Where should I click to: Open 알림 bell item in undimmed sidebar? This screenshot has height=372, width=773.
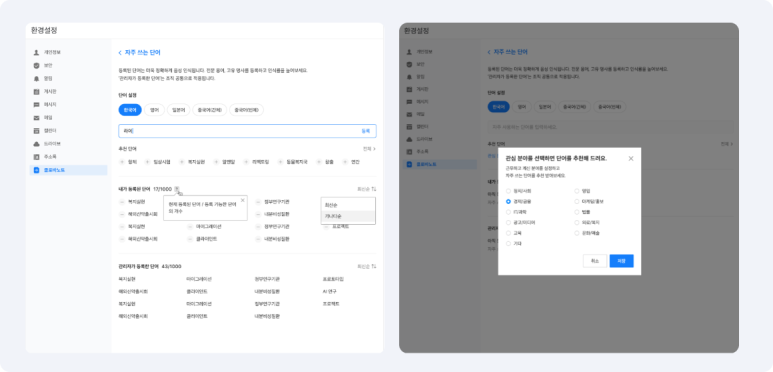pyautogui.click(x=68, y=78)
